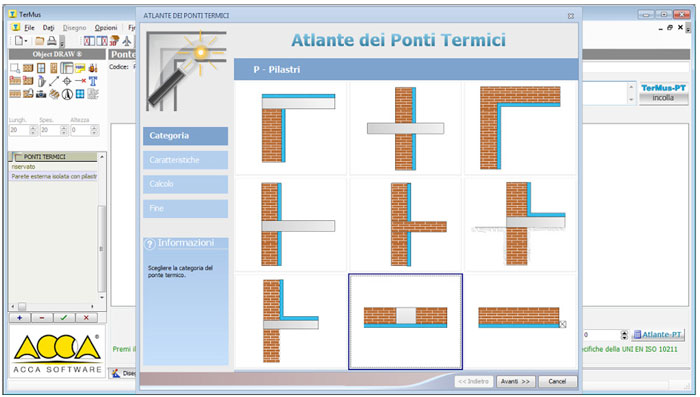The height and width of the screenshot is (397, 700).
Task: Click the Informazioni help question-mark icon
Action: pyautogui.click(x=150, y=244)
